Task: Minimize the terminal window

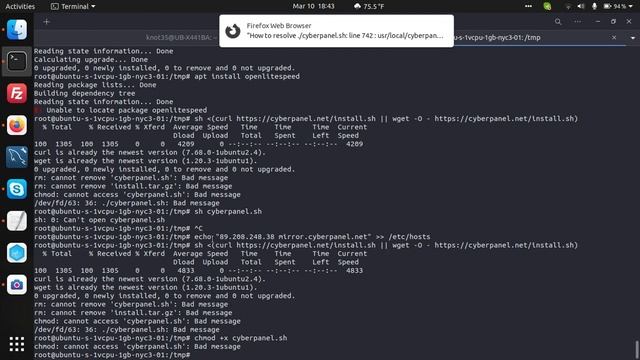Action: 598,22
